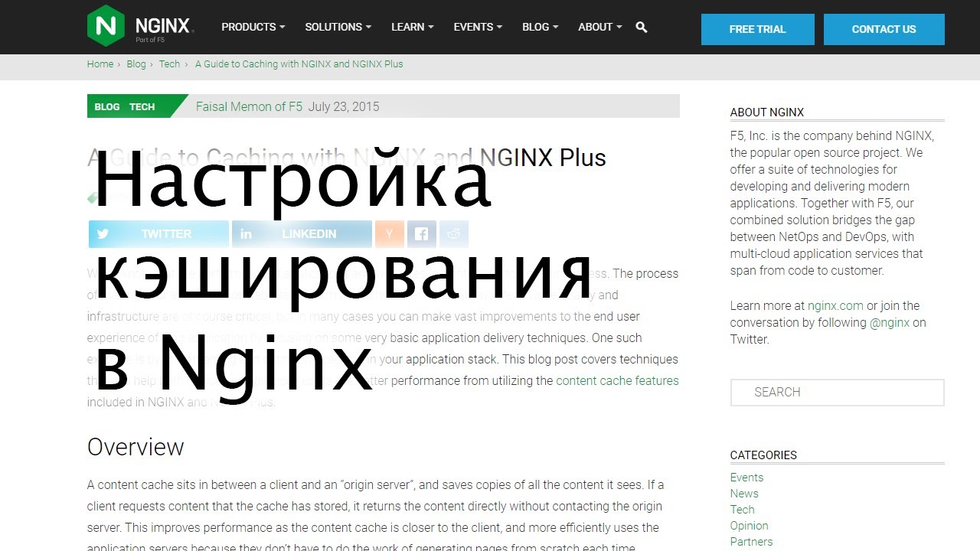This screenshot has width=980, height=551.
Task: Expand the LEARN dropdown menu
Action: pos(413,27)
